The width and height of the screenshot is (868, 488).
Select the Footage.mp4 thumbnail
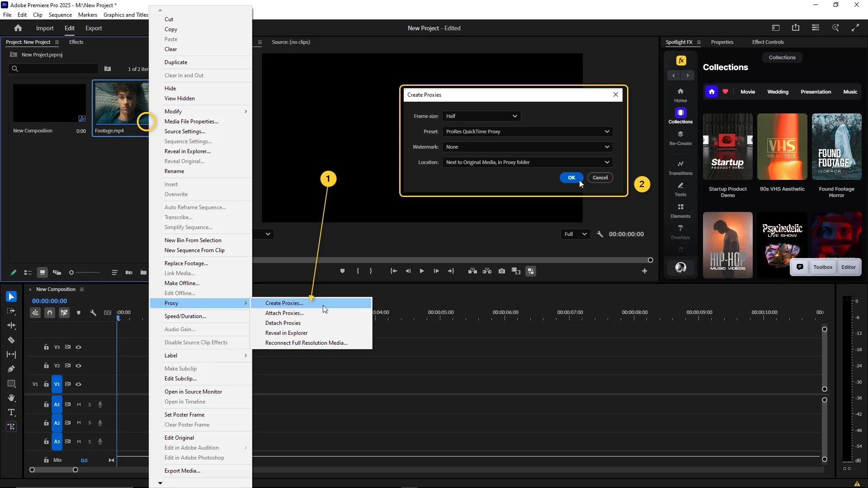(121, 103)
